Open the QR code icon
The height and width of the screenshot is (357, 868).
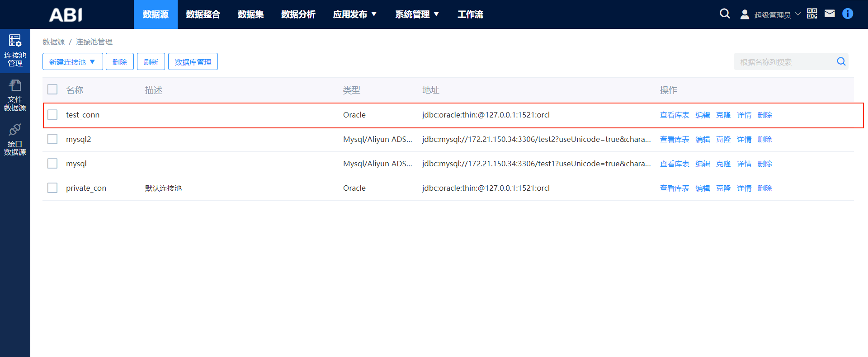(812, 14)
